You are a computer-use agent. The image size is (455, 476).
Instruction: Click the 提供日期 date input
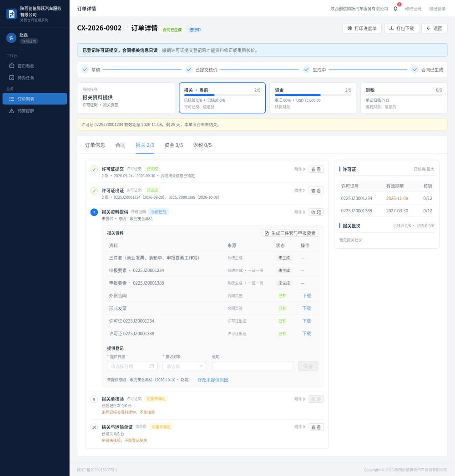point(132,366)
